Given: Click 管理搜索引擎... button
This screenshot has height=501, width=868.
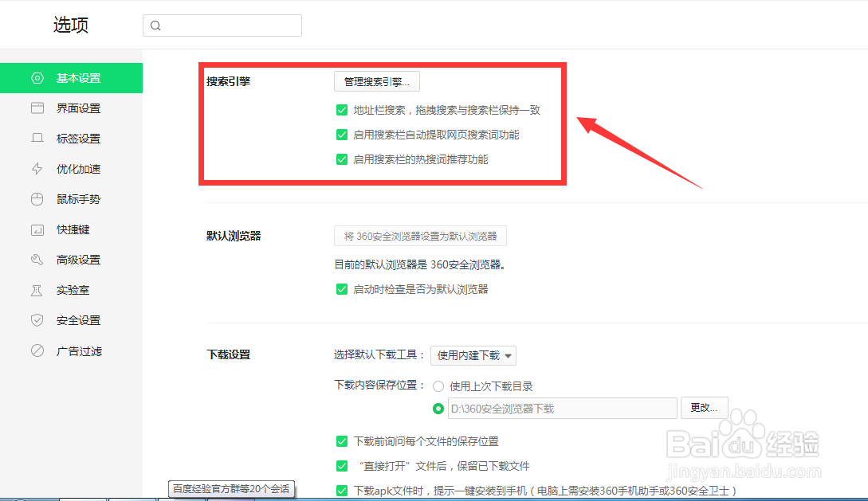Looking at the screenshot, I should [x=377, y=81].
